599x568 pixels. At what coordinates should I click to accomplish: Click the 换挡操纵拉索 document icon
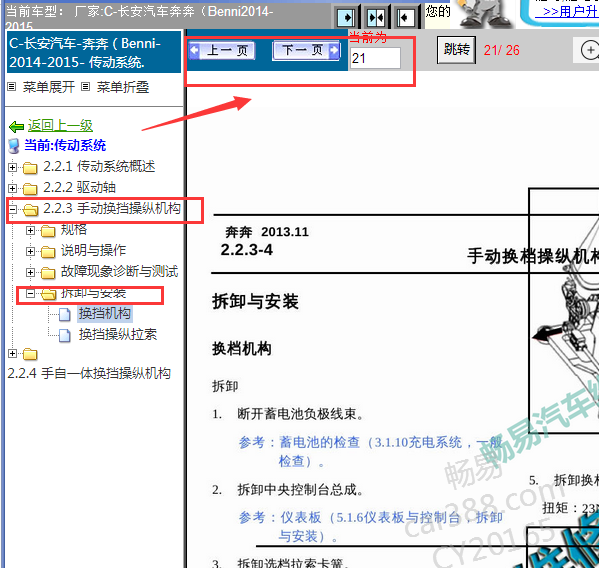65,335
